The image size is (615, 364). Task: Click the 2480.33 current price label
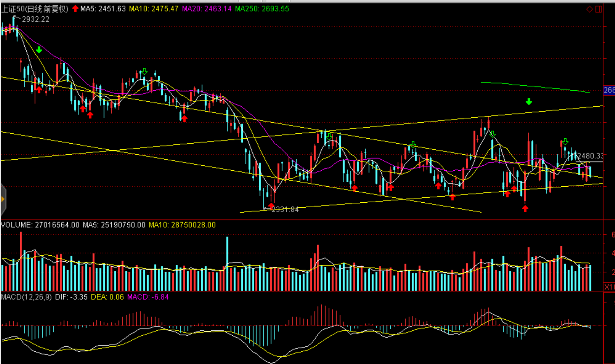[590, 156]
